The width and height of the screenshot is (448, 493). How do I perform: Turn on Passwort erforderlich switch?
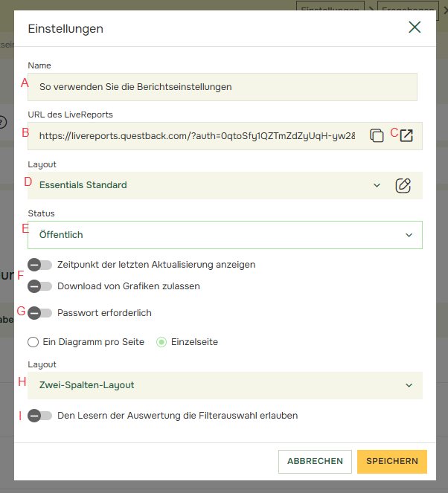tap(40, 313)
